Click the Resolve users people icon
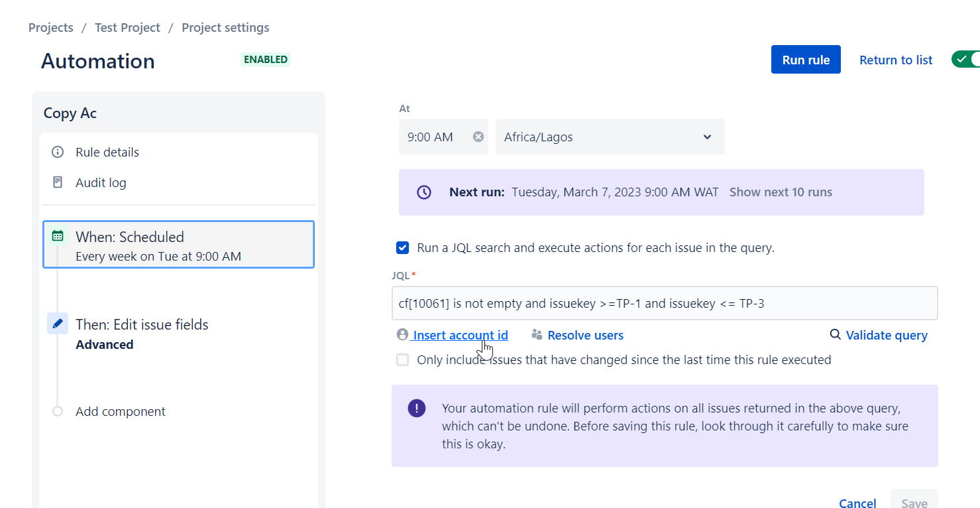 click(537, 335)
